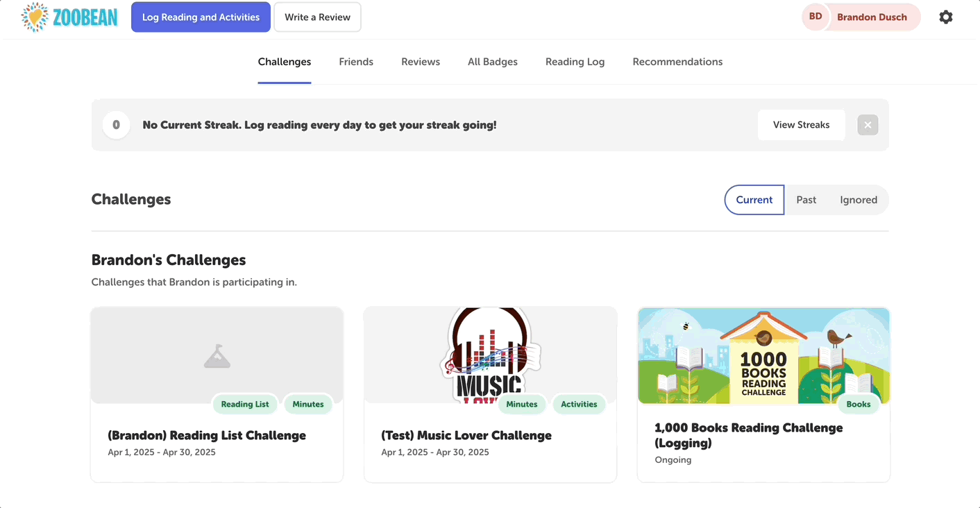Click the Books tag on 1,000 Books card
Screen dimensions: 980x508
[858, 405]
